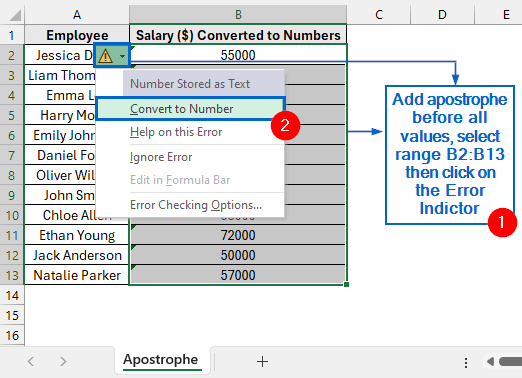The image size is (522, 378).
Task: Click the Daniel Fo name cell
Action: pyautogui.click(x=60, y=155)
